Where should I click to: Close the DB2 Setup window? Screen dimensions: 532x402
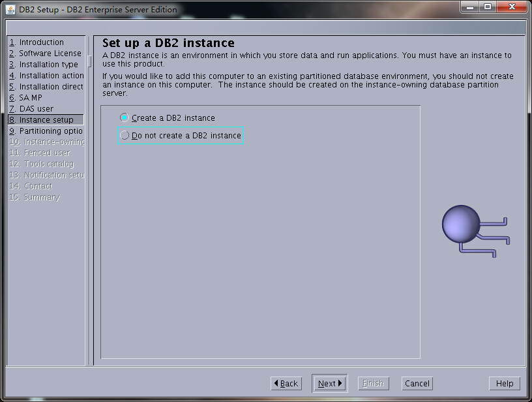(512, 7)
